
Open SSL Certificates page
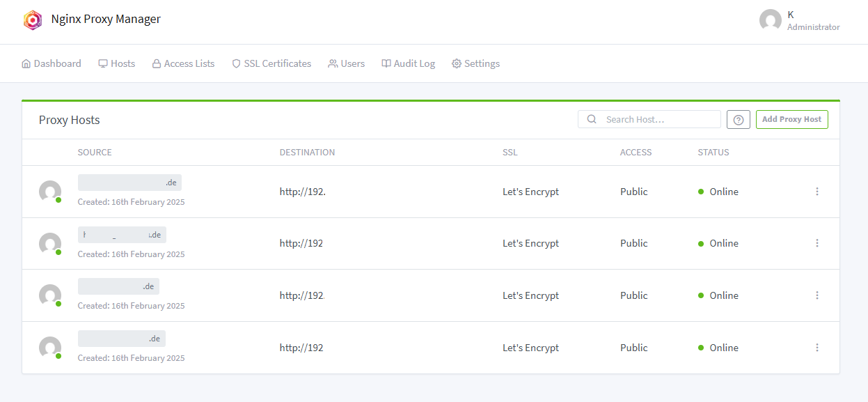coord(271,63)
